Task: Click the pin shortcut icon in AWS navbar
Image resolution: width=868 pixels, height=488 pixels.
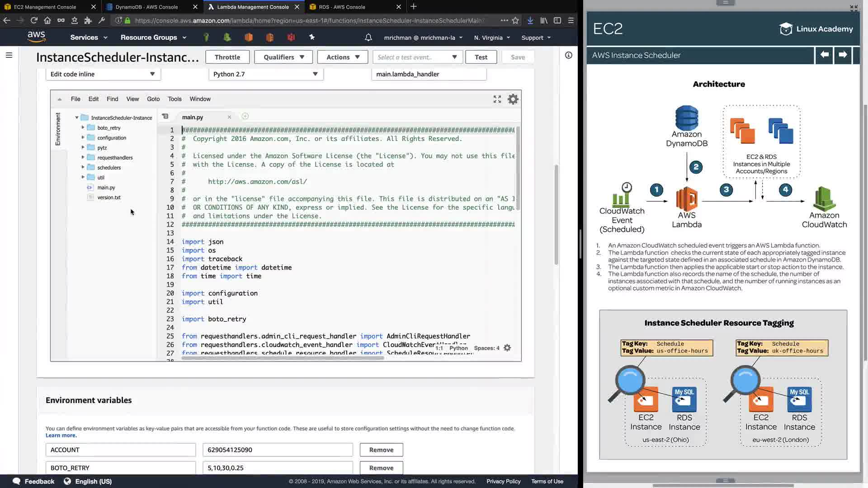Action: point(312,38)
